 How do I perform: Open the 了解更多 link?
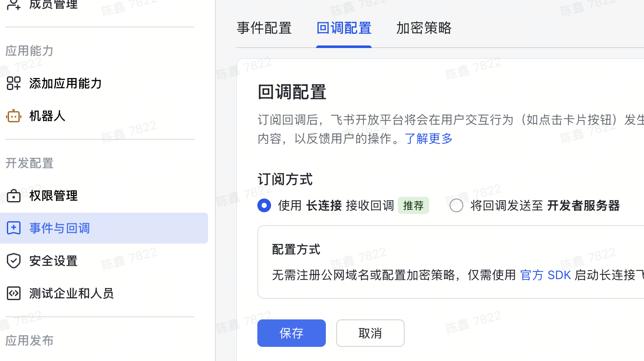(428, 138)
